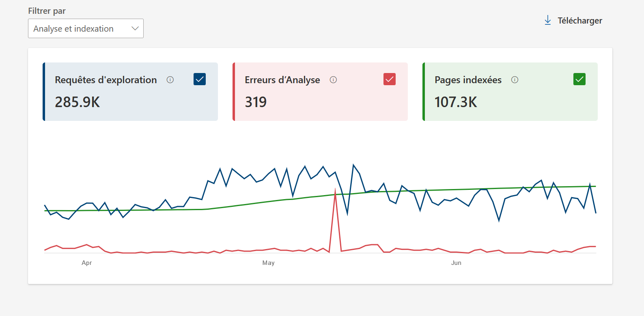Click the 107.3K indexed pages value
Image resolution: width=644 pixels, height=316 pixels.
click(456, 102)
